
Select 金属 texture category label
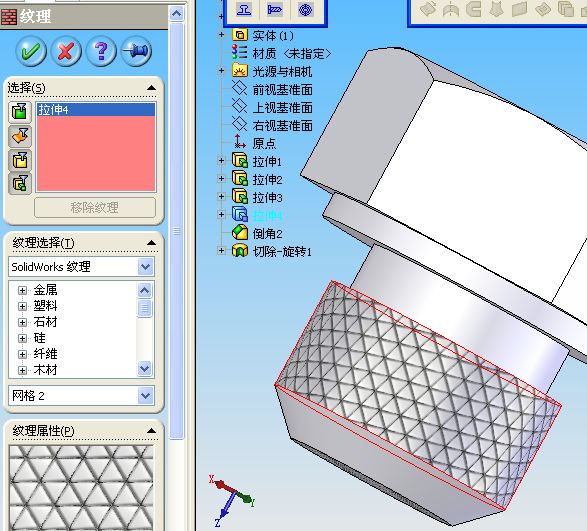coord(45,290)
